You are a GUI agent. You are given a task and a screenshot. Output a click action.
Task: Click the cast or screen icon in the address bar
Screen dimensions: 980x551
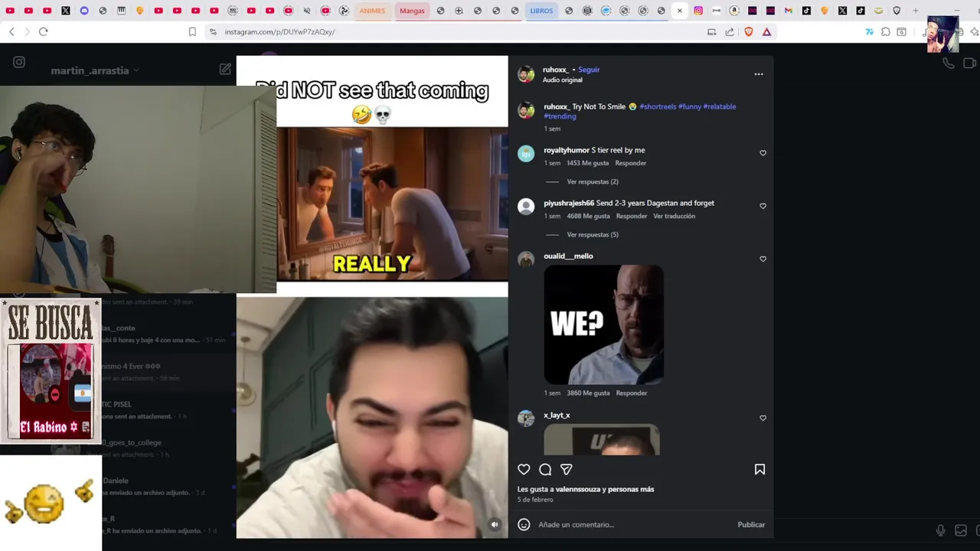coord(711,31)
